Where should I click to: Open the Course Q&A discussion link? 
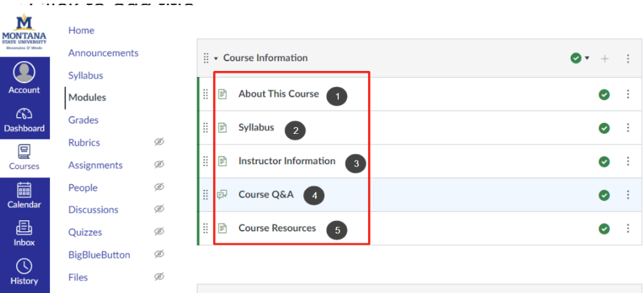tap(266, 195)
